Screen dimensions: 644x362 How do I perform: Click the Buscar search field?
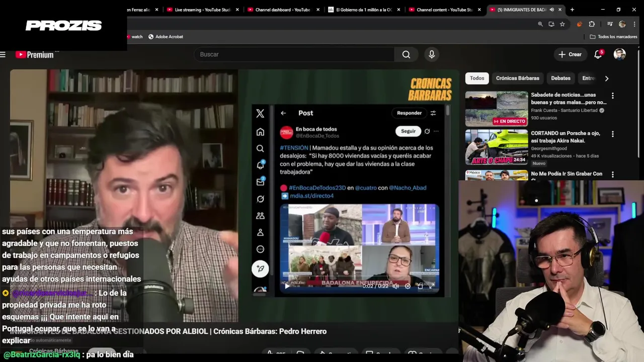(294, 54)
